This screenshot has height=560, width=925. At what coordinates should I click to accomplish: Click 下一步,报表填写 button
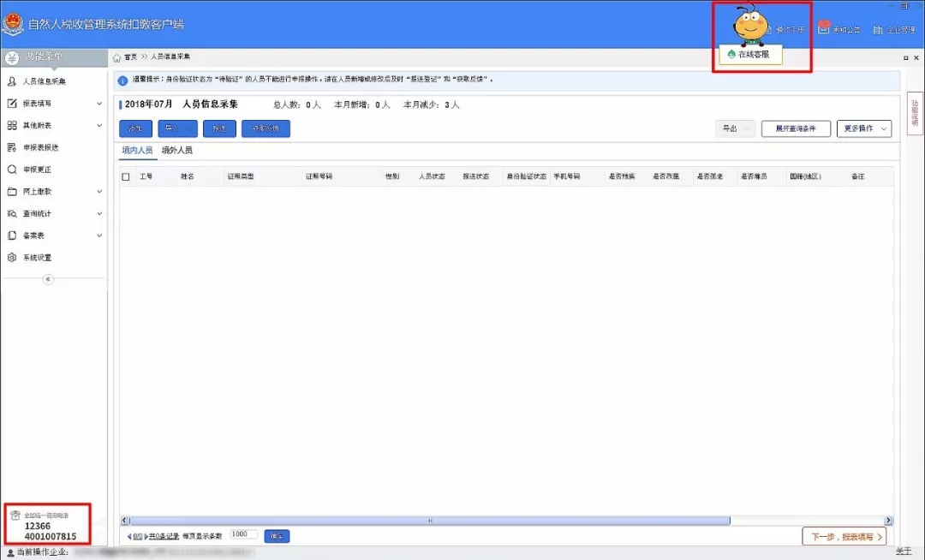point(844,537)
